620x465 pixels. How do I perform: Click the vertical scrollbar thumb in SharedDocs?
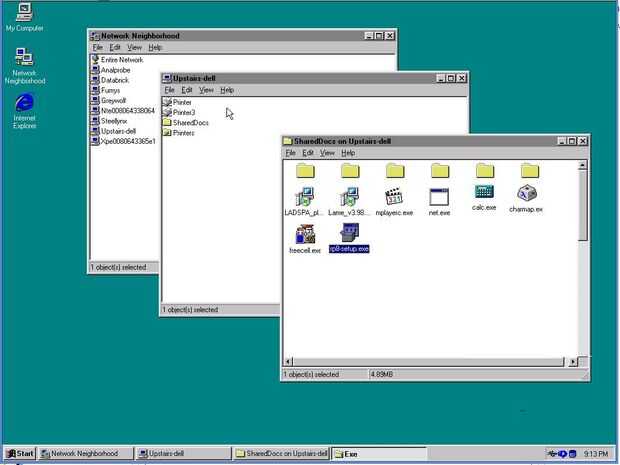582,205
